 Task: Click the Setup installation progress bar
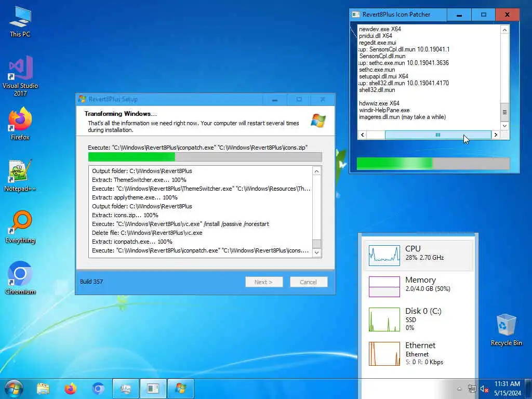click(205, 157)
